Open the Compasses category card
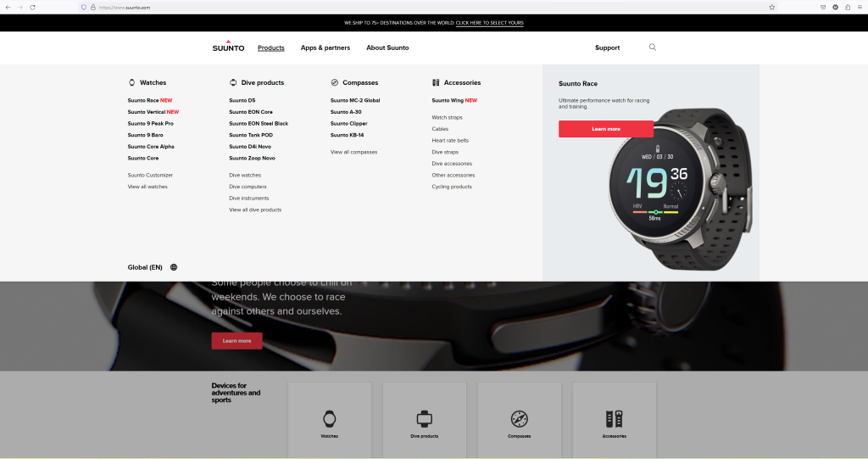 [x=520, y=420]
